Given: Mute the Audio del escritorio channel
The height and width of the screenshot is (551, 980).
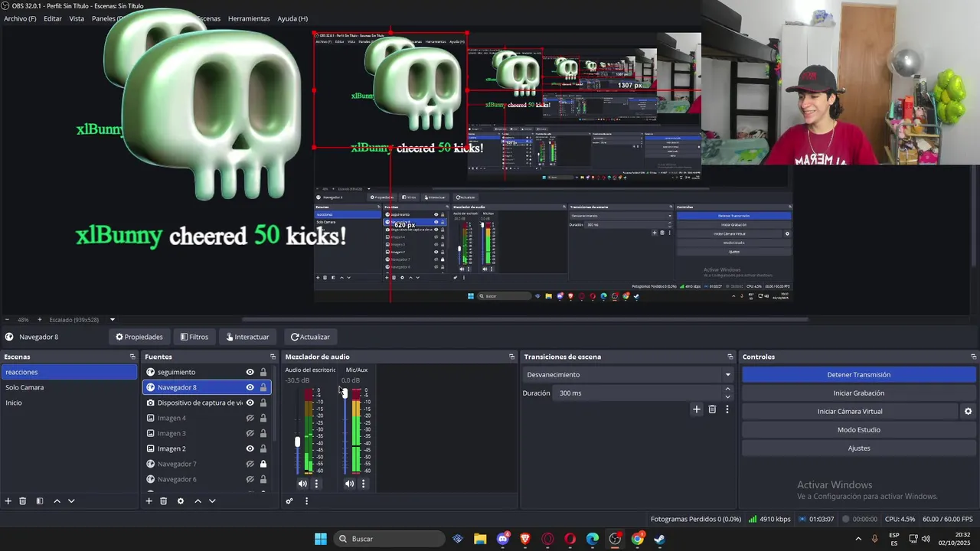Looking at the screenshot, I should pyautogui.click(x=302, y=484).
